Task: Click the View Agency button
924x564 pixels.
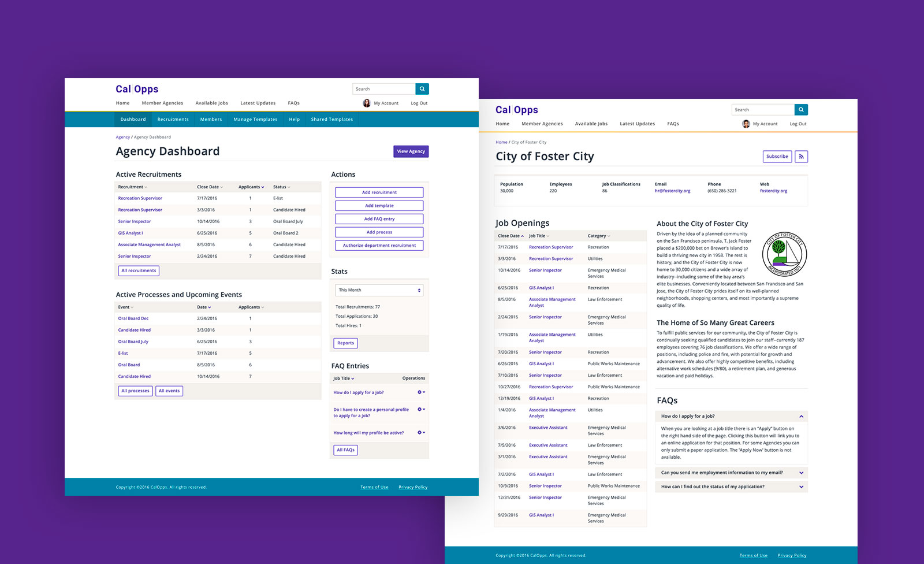Action: point(411,151)
